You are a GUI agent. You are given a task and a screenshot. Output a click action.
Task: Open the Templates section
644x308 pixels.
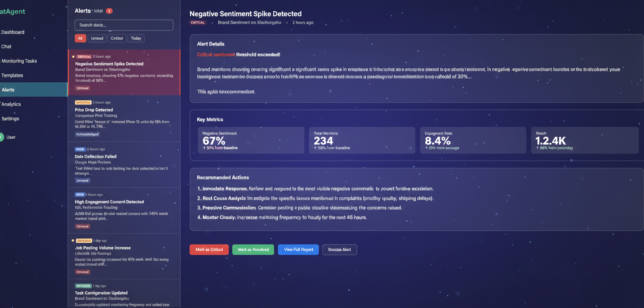[12, 75]
